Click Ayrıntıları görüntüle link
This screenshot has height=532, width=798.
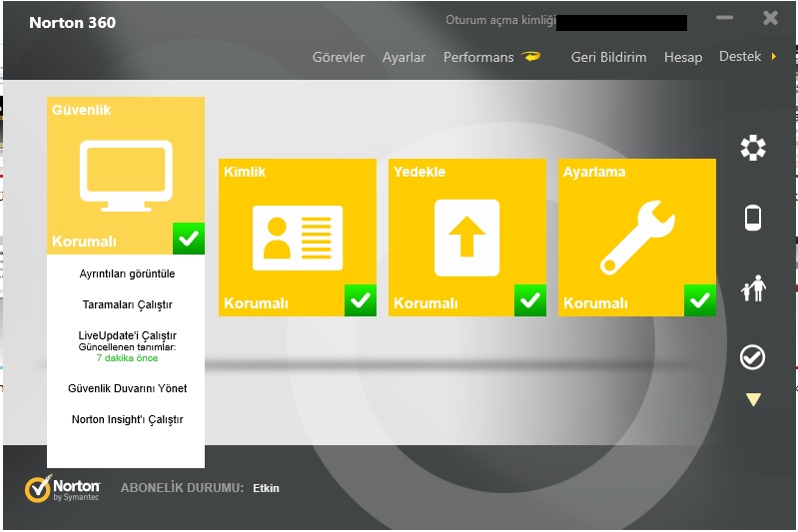[x=127, y=273]
